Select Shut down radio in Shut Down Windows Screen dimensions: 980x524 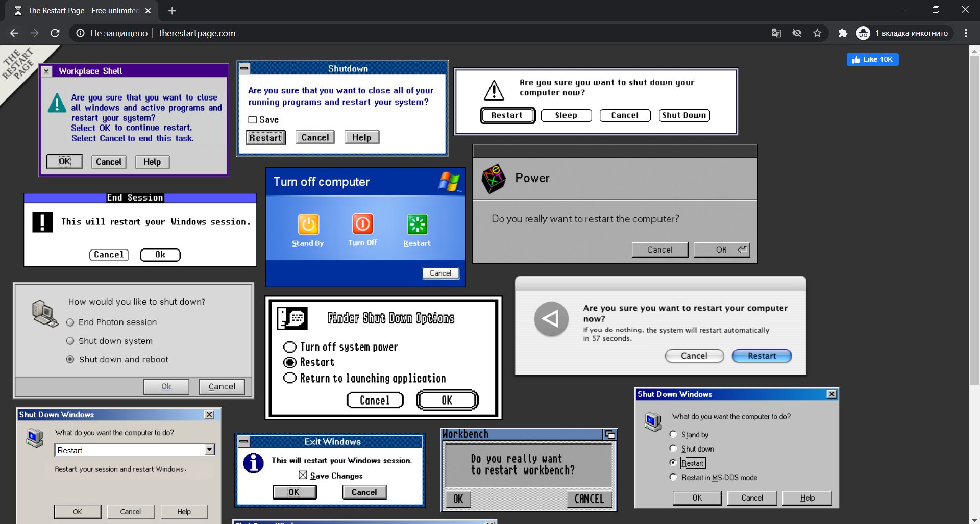(673, 448)
